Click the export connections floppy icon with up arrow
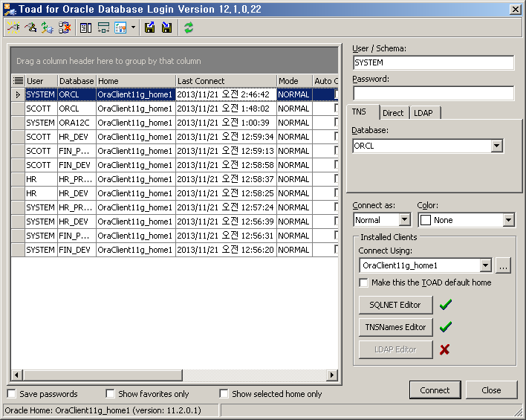Image resolution: width=526 pixels, height=420 pixels. (150, 28)
